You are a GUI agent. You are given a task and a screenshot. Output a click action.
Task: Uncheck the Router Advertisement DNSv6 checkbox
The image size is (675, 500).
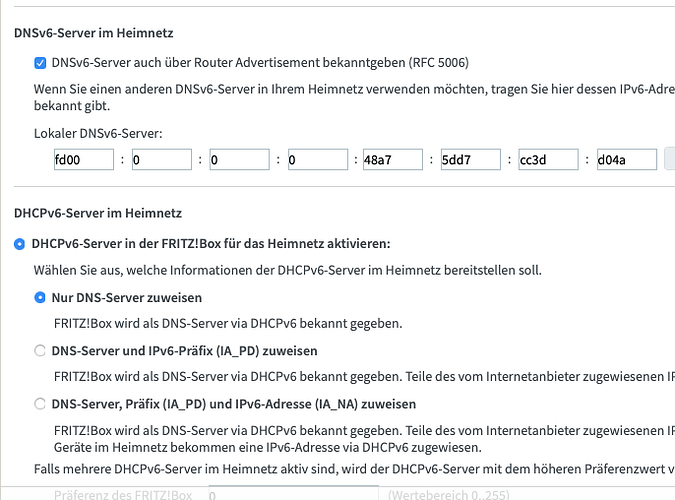40,63
